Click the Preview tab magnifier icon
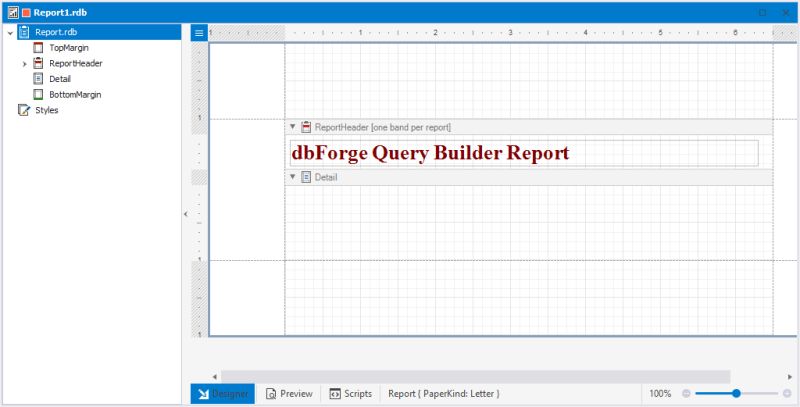Image resolution: width=800 pixels, height=407 pixels. pos(271,394)
